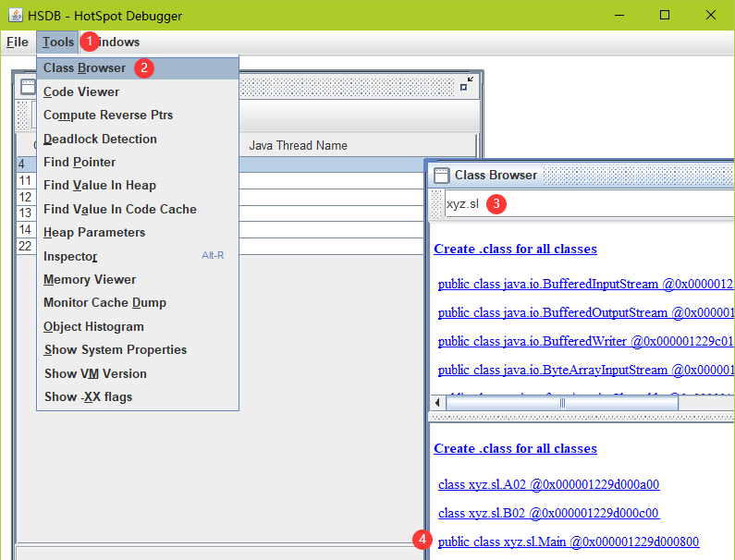735x560 pixels.
Task: Choose Show System Properties
Action: point(138,350)
